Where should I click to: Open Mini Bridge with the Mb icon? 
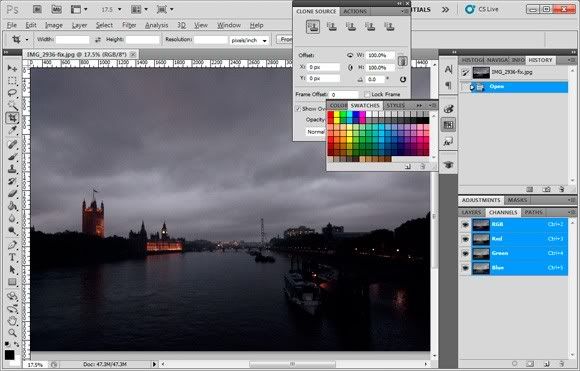56,9
